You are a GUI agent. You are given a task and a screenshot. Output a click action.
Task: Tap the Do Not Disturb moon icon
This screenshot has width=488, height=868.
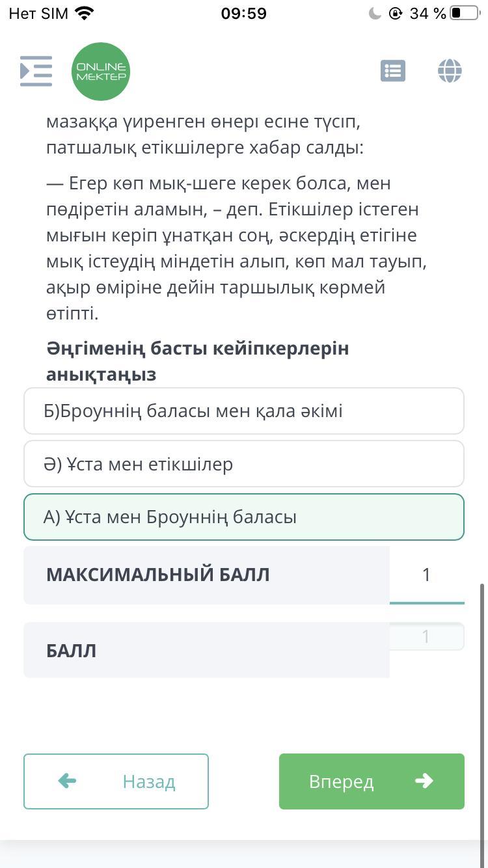tap(375, 13)
